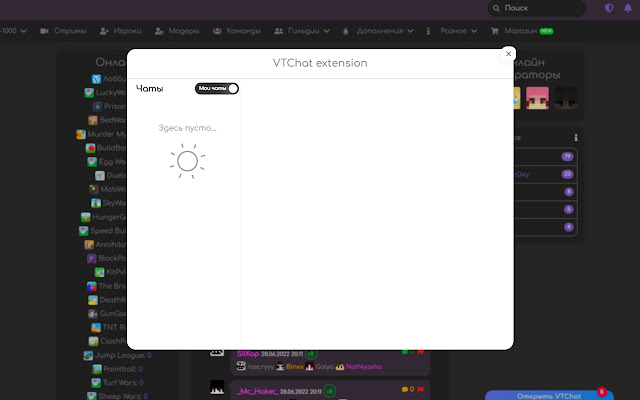The width and height of the screenshot is (640, 400).
Task: Open the Магазин shop link
Action: (522, 31)
